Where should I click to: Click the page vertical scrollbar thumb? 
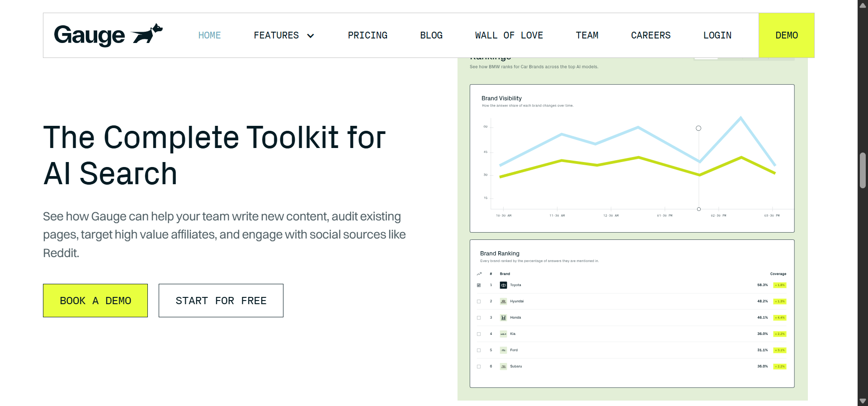pyautogui.click(x=863, y=170)
